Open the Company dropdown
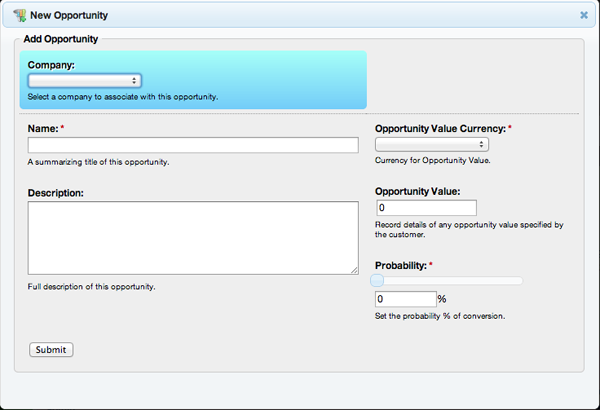Image resolution: width=600 pixels, height=410 pixels. pos(84,81)
